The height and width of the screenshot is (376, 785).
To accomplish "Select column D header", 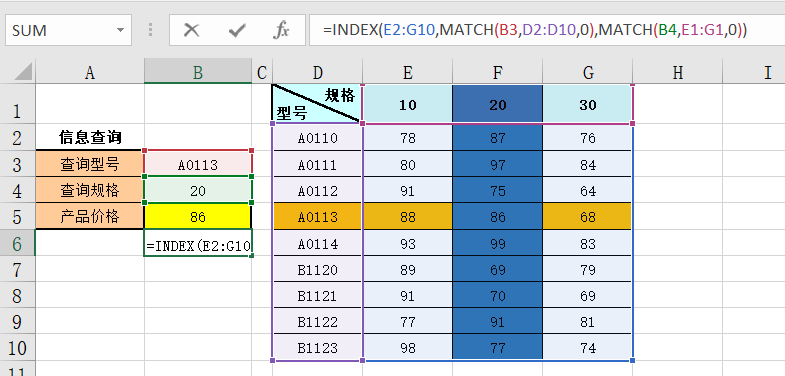I will (317, 73).
